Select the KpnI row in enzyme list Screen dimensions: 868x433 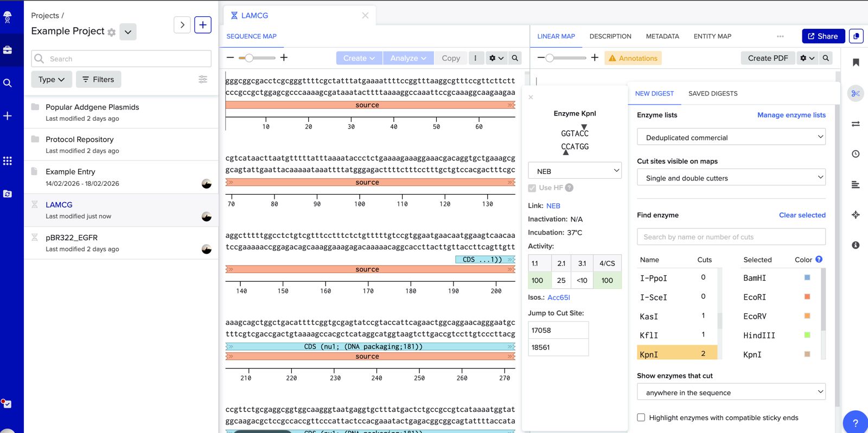tap(677, 354)
